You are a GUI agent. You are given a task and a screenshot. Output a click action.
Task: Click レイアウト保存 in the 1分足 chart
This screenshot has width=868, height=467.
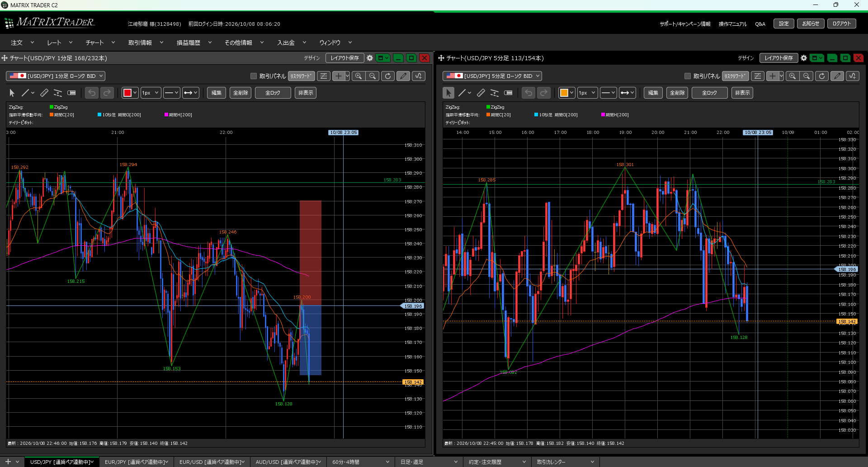coord(345,58)
